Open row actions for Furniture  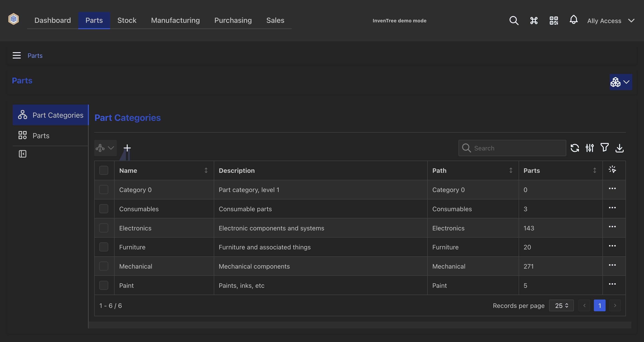[x=612, y=246]
